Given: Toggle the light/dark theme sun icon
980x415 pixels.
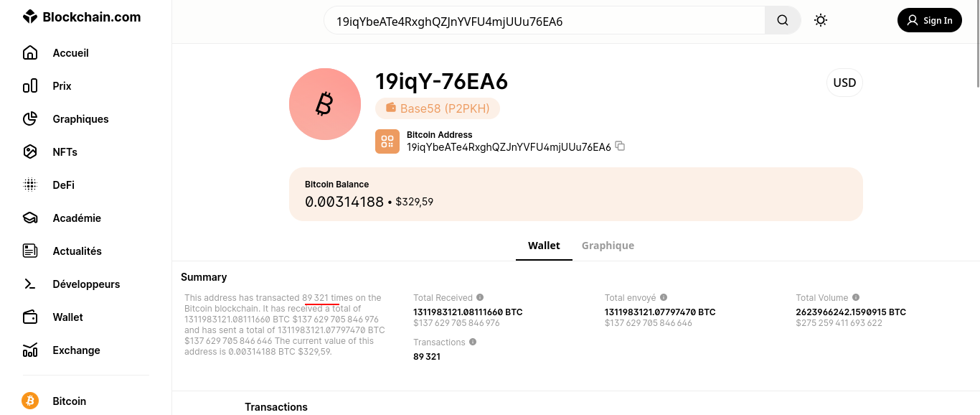Looking at the screenshot, I should click(x=821, y=21).
